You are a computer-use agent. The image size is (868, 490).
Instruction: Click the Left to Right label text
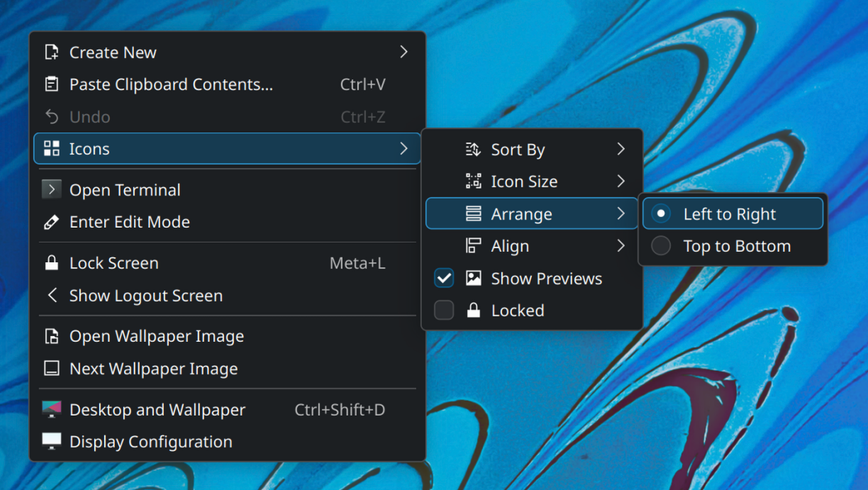(730, 214)
